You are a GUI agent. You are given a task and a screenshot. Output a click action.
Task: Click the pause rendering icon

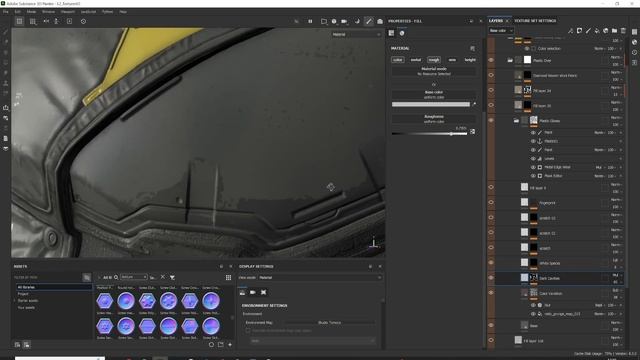pos(310,21)
